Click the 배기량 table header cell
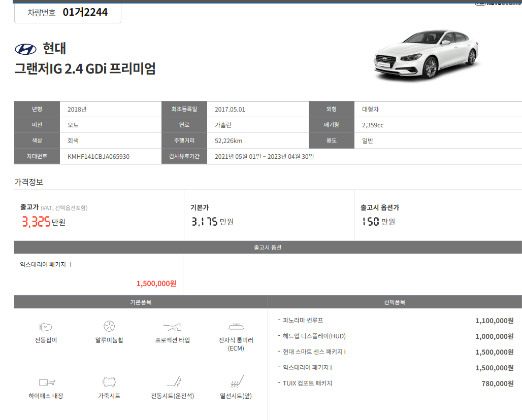The width and height of the screenshot is (522, 420). point(332,125)
